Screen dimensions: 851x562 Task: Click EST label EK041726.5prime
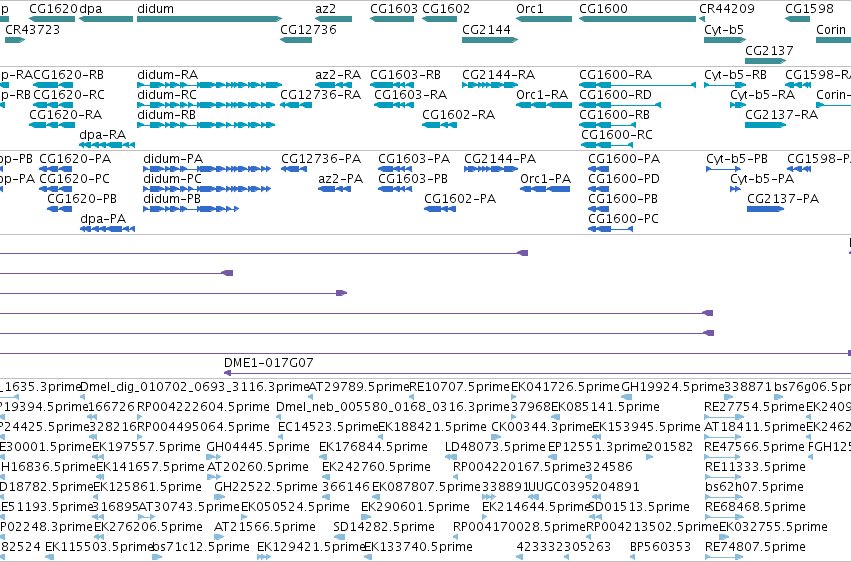coord(565,386)
